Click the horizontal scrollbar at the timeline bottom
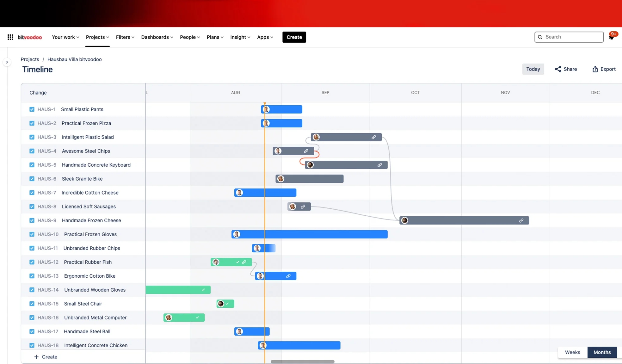This screenshot has width=622, height=364. click(x=302, y=361)
